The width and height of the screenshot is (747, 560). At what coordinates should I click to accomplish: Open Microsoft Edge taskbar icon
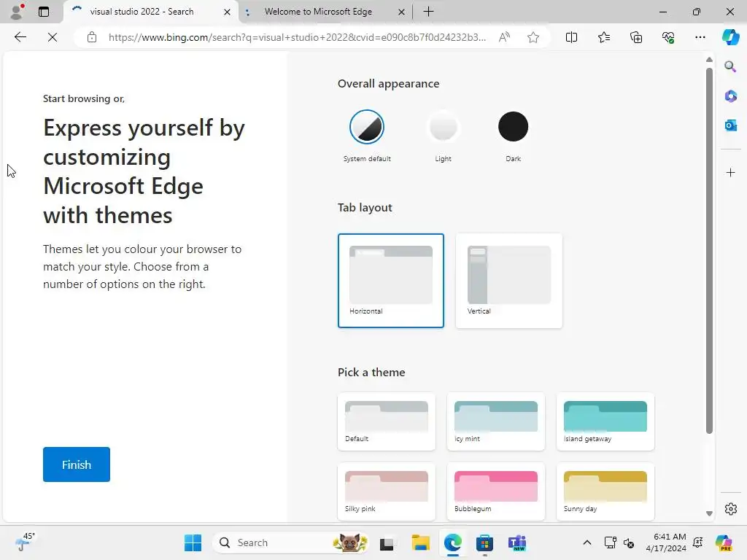tap(452, 542)
